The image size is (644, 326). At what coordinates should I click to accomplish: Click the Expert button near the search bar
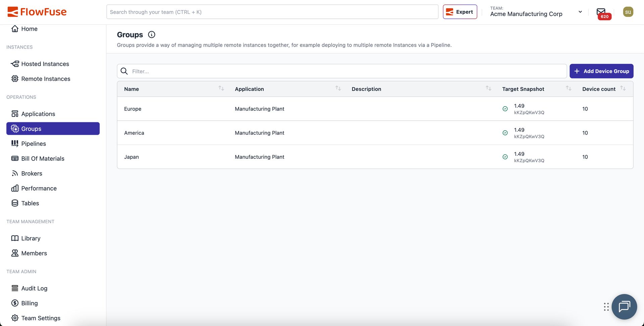tap(460, 11)
